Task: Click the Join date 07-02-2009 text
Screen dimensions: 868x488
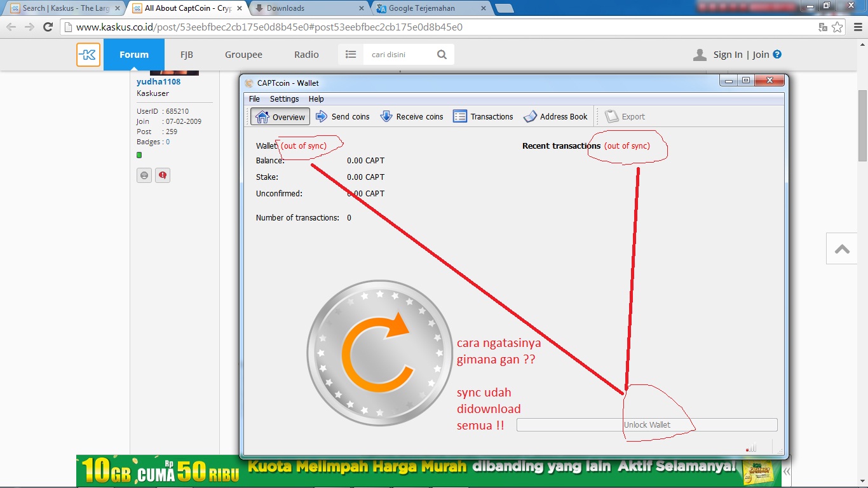Action: pyautogui.click(x=169, y=121)
